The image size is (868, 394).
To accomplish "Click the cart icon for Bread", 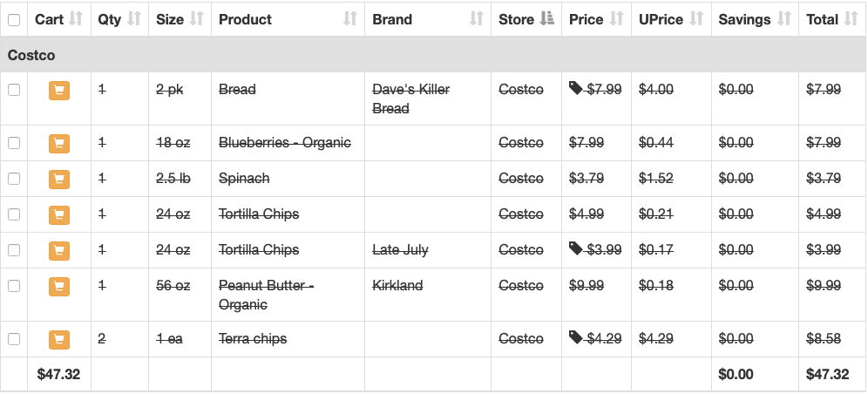I will [x=59, y=90].
